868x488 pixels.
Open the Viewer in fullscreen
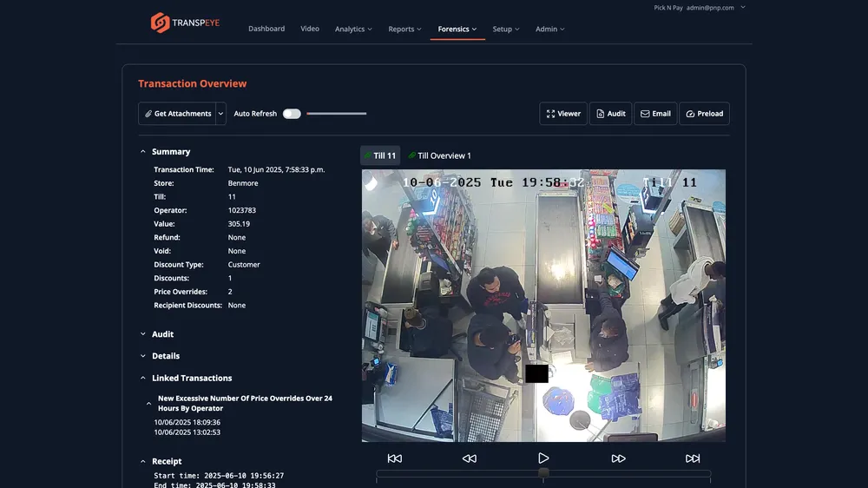coord(563,114)
